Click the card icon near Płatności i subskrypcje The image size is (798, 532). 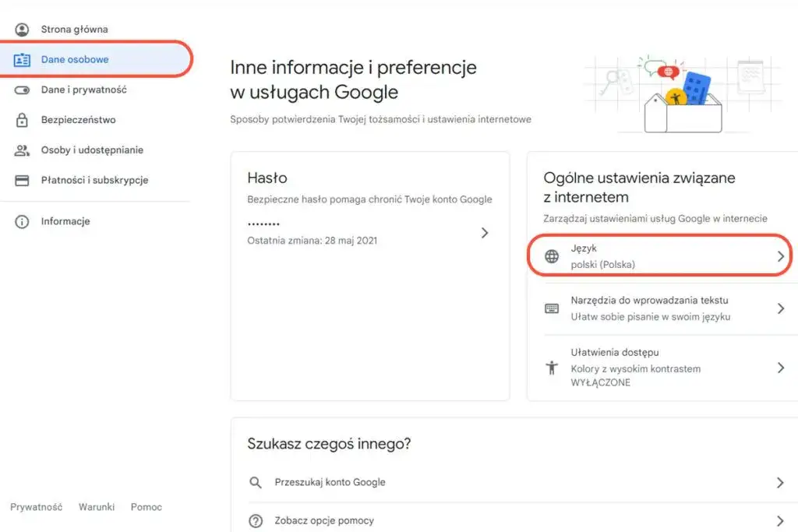[x=21, y=180]
